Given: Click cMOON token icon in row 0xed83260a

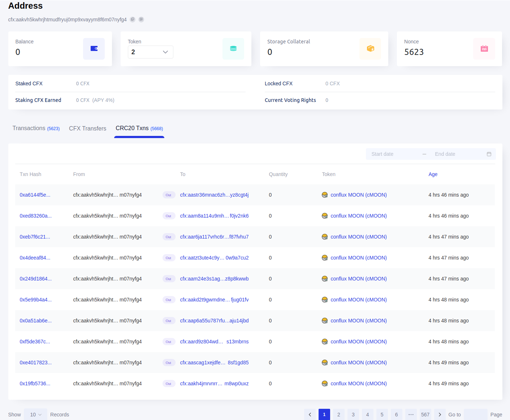Looking at the screenshot, I should pos(325,216).
